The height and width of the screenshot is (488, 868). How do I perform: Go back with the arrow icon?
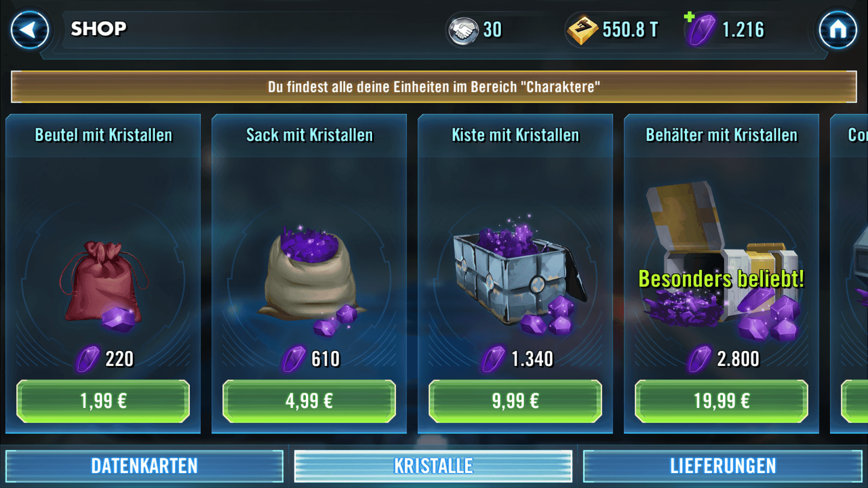point(30,30)
